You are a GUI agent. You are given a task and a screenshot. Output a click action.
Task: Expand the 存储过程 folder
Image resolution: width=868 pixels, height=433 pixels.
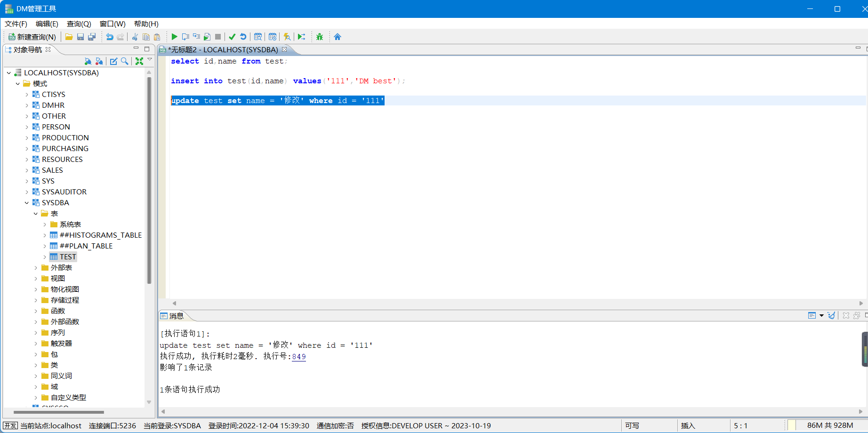tap(36, 300)
